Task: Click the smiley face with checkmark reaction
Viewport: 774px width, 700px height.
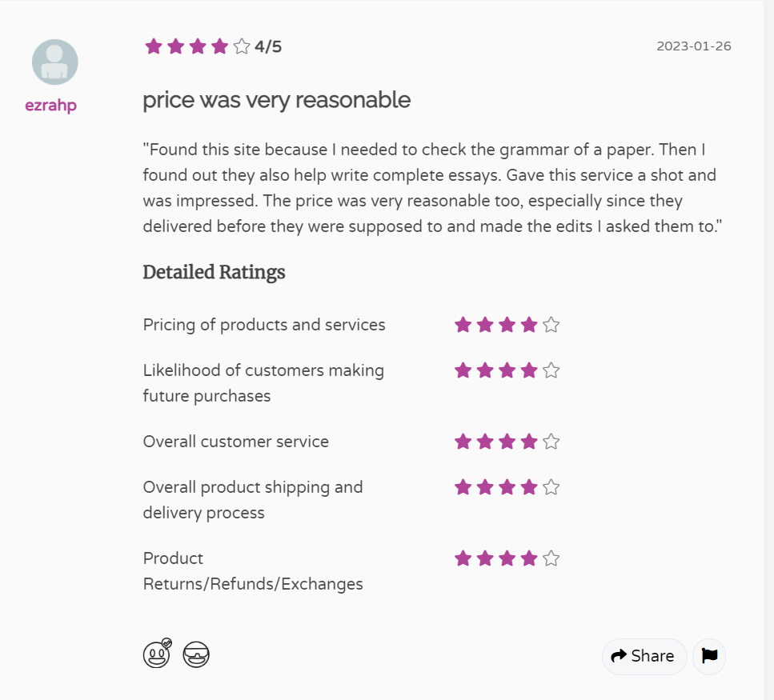Action: pyautogui.click(x=157, y=655)
